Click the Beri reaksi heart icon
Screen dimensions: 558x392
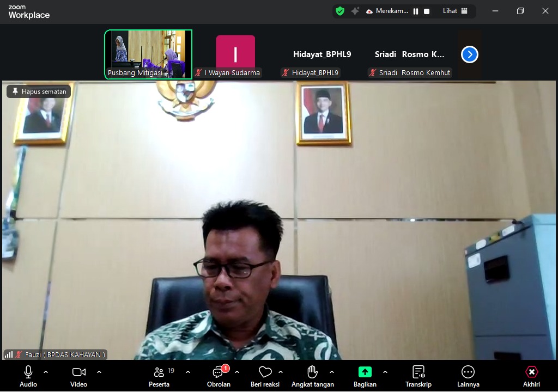click(x=265, y=376)
